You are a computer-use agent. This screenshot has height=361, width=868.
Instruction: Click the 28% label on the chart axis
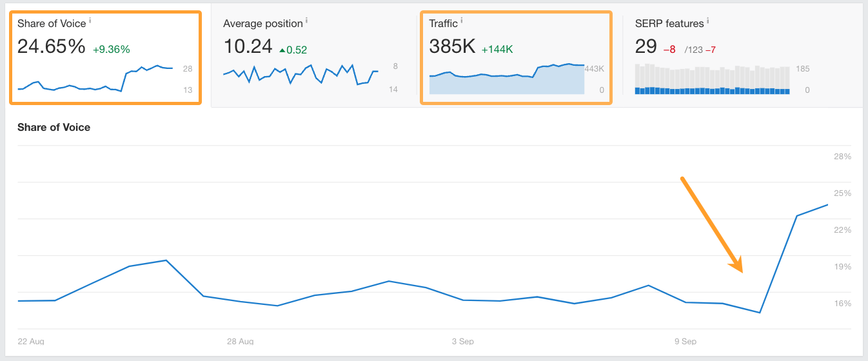842,157
